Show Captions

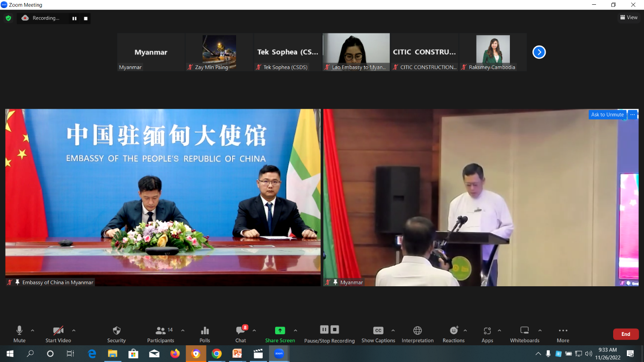coord(378,334)
